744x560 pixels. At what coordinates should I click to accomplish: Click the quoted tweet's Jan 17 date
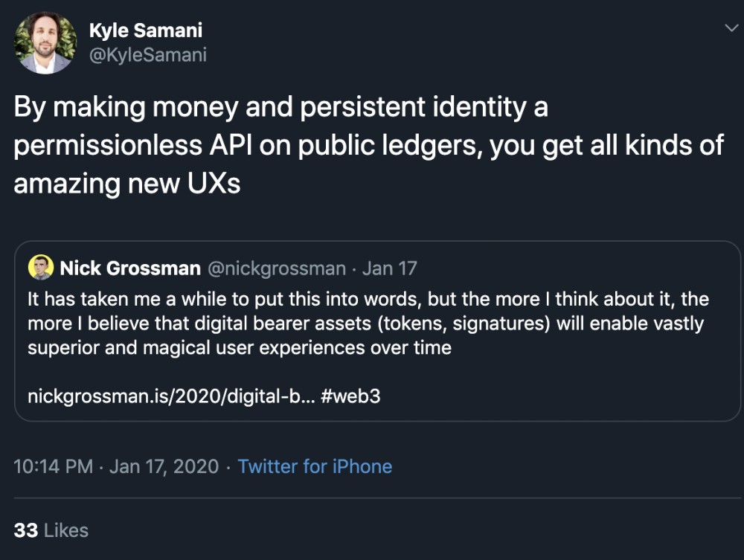coord(391,268)
